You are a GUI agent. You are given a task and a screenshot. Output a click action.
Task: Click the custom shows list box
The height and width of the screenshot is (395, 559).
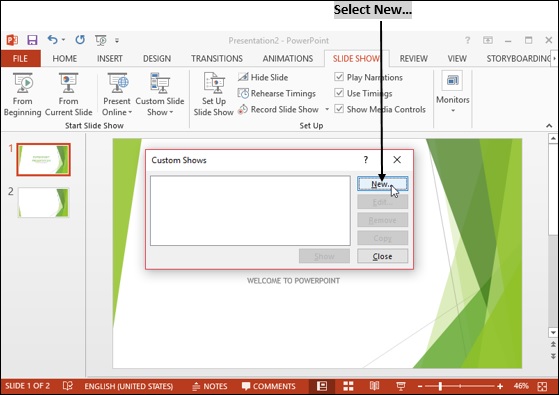pos(250,210)
